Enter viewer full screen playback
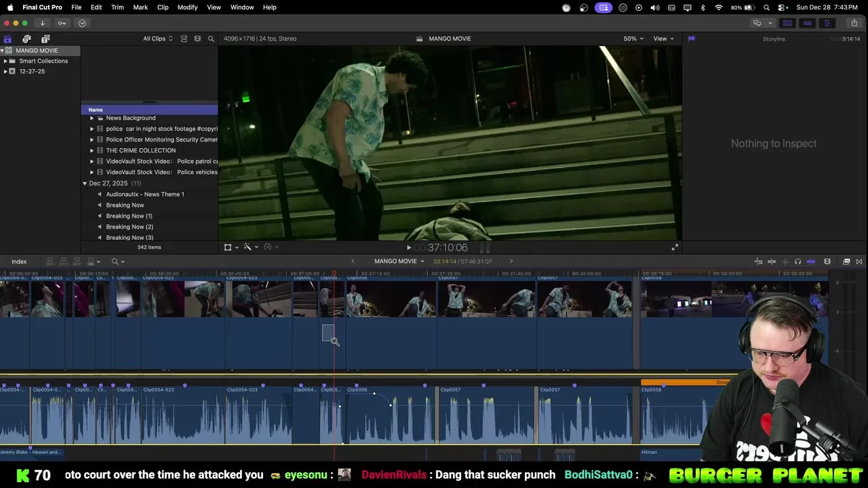The height and width of the screenshot is (488, 868). 675,247
